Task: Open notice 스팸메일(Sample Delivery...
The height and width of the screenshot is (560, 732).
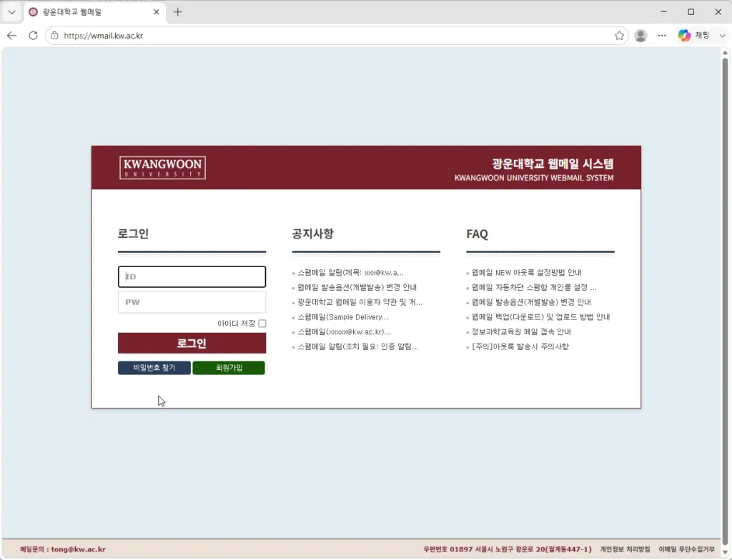Action: [342, 317]
